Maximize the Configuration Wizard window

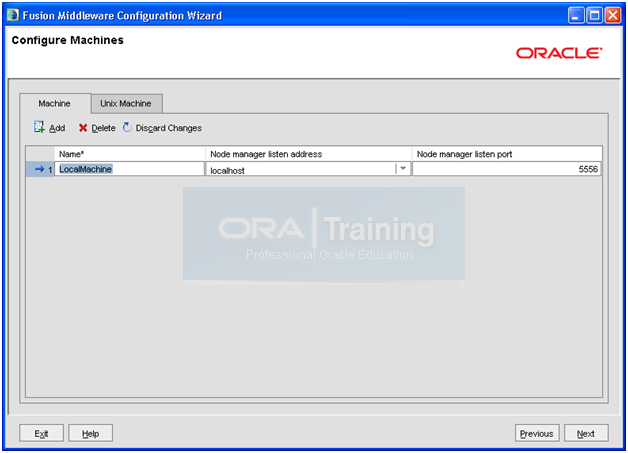pyautogui.click(x=594, y=16)
